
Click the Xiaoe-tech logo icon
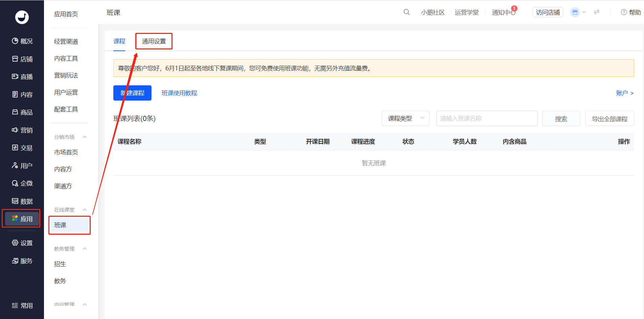[x=22, y=17]
